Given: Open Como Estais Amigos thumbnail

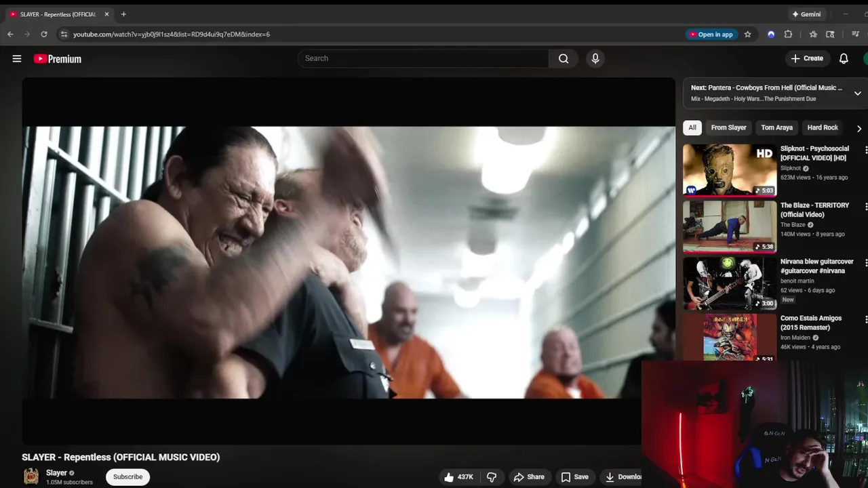Looking at the screenshot, I should click(x=730, y=337).
